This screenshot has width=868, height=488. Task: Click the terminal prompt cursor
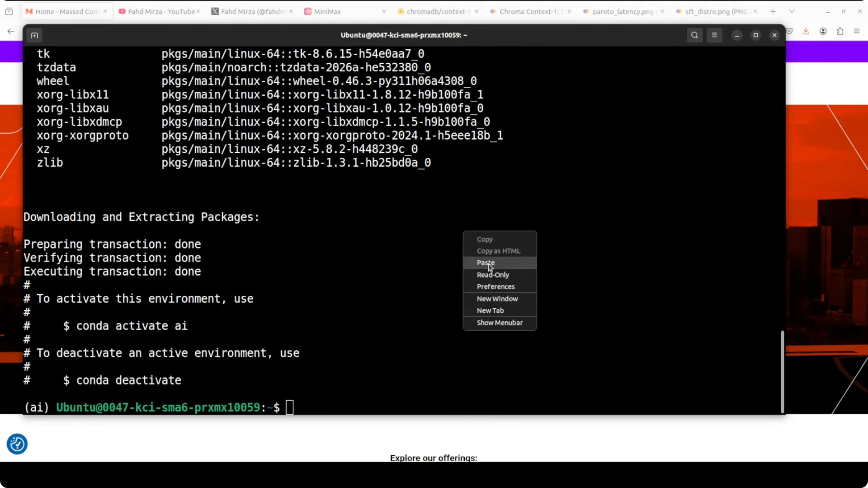(x=289, y=408)
